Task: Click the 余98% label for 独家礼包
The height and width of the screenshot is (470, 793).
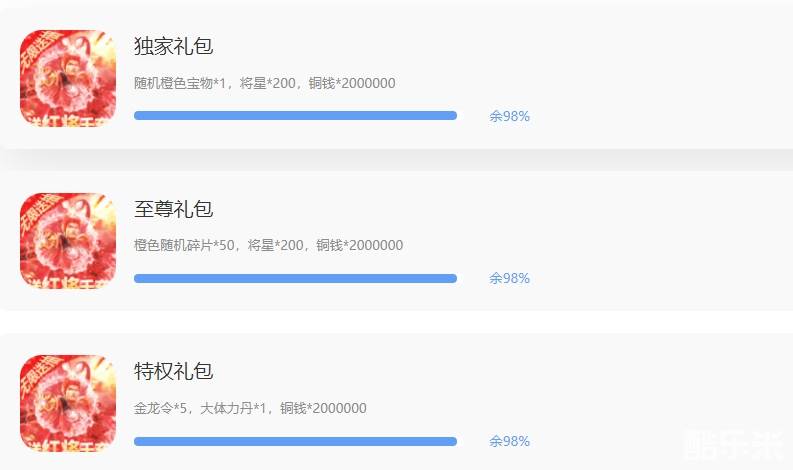Action: click(509, 116)
